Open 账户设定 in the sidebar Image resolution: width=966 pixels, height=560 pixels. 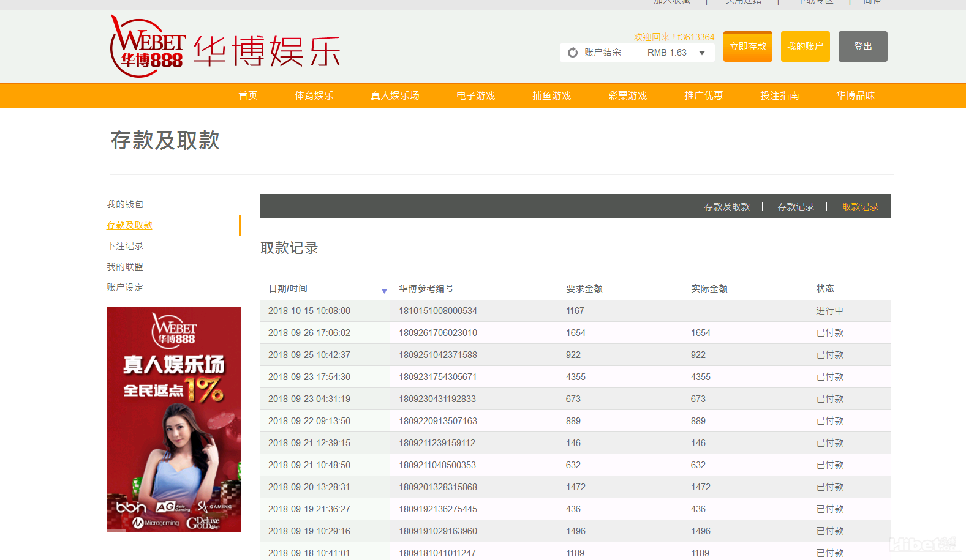coord(125,288)
